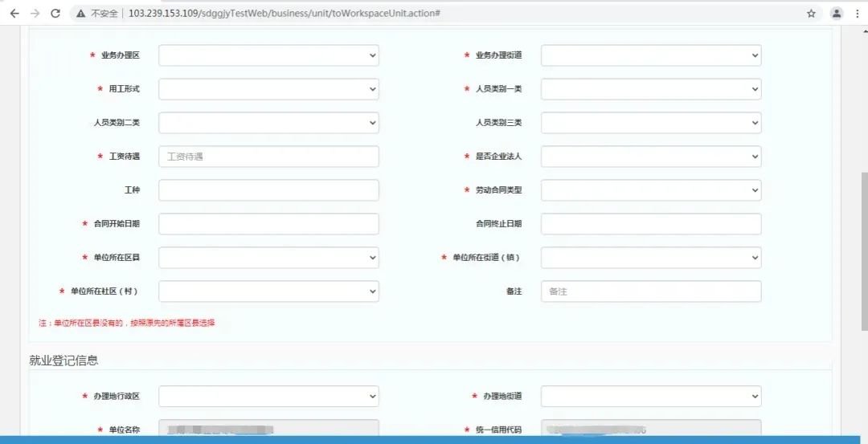868x444 pixels.
Task: Open the 业务办理区 dropdown
Action: [268, 55]
